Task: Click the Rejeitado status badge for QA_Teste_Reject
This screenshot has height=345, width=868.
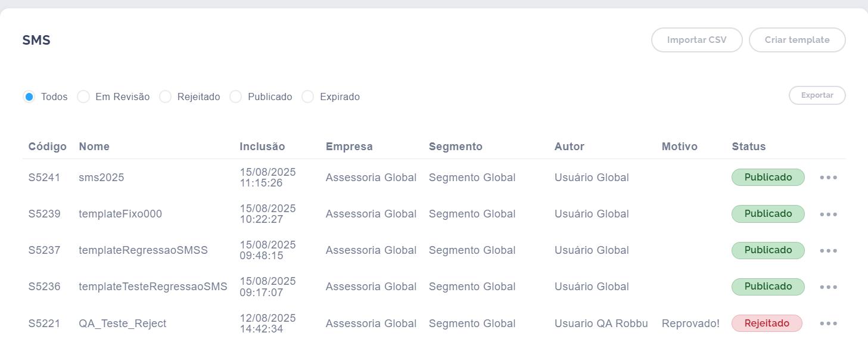Action: (x=767, y=324)
